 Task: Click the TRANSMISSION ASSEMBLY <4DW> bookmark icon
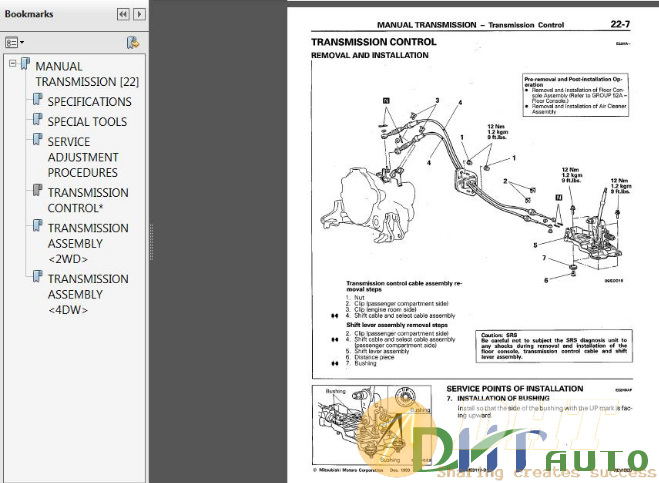37,276
